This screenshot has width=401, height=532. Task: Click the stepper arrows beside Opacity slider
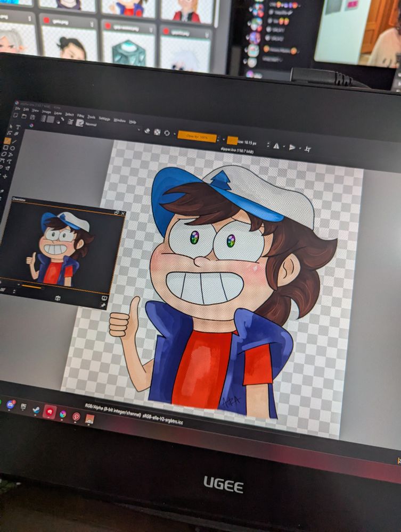[x=218, y=139]
